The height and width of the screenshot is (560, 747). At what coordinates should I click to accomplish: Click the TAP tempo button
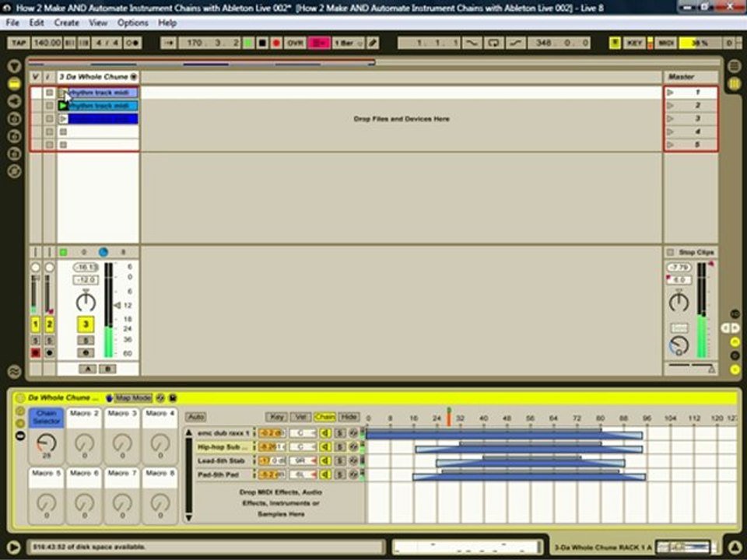19,43
